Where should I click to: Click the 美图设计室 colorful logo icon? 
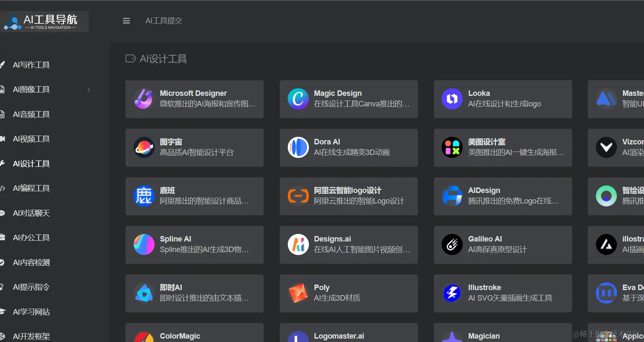[x=452, y=147]
